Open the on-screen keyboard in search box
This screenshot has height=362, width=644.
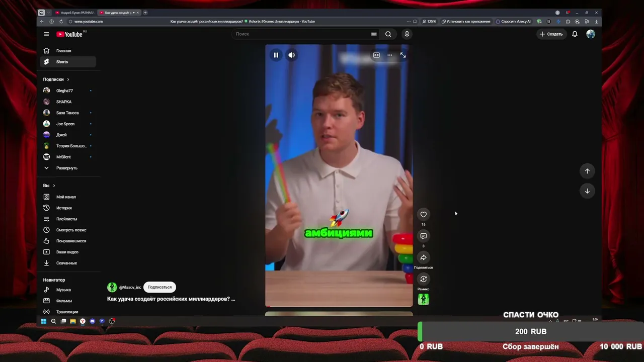(x=374, y=34)
